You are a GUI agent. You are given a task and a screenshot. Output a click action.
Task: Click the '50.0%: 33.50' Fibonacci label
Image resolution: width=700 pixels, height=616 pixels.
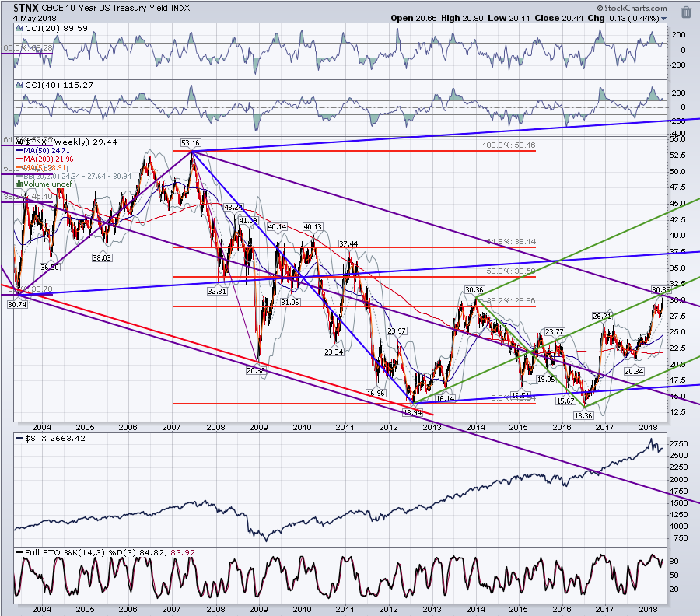point(511,271)
